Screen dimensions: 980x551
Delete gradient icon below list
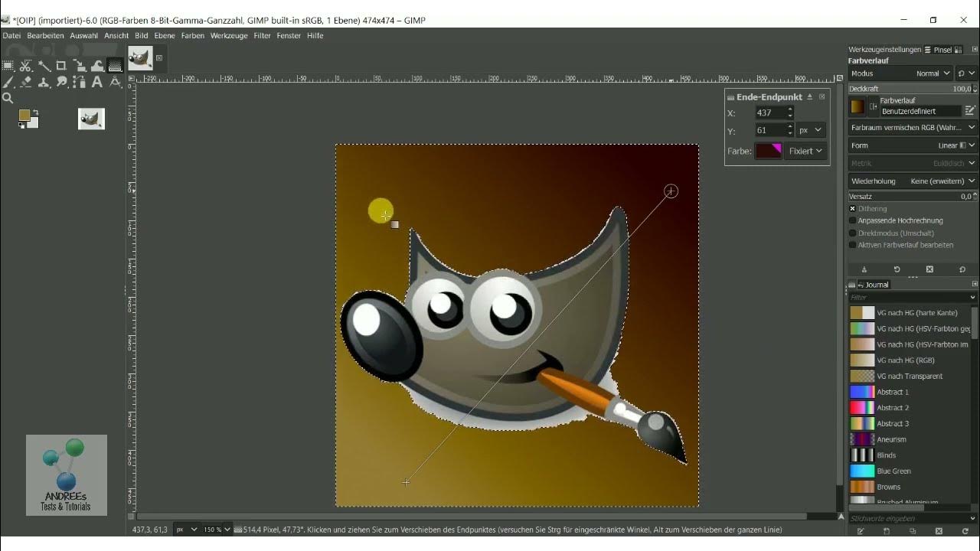(x=939, y=531)
